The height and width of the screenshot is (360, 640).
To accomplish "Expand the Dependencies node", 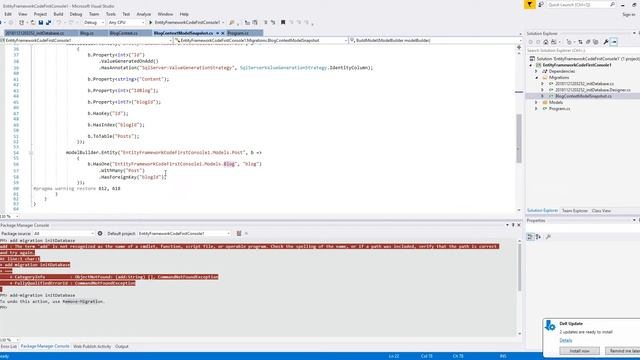I will (537, 71).
